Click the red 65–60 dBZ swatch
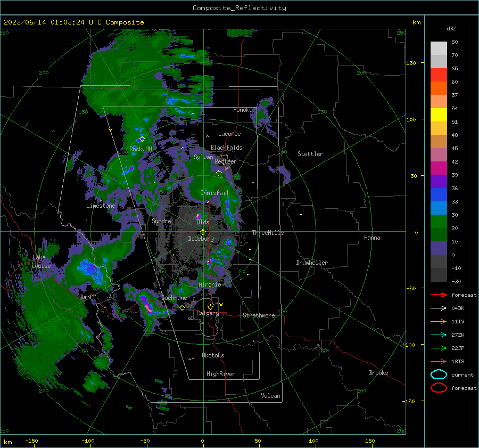This screenshot has width=479, height=448. [x=439, y=75]
